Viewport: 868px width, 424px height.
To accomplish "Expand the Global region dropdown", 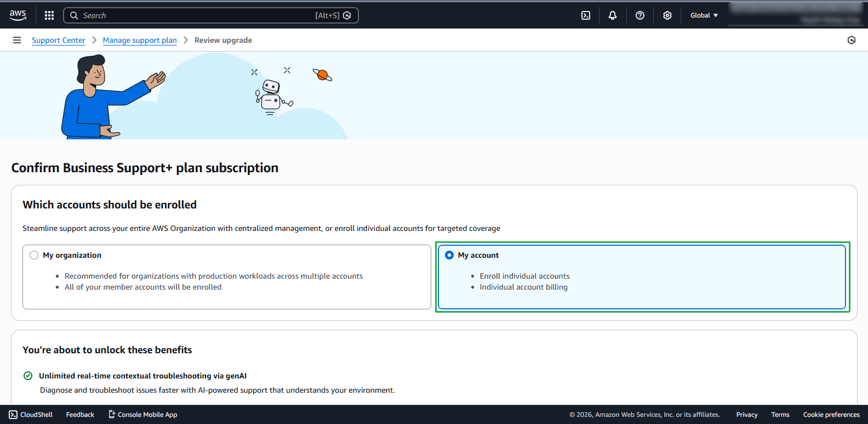I will pyautogui.click(x=704, y=15).
